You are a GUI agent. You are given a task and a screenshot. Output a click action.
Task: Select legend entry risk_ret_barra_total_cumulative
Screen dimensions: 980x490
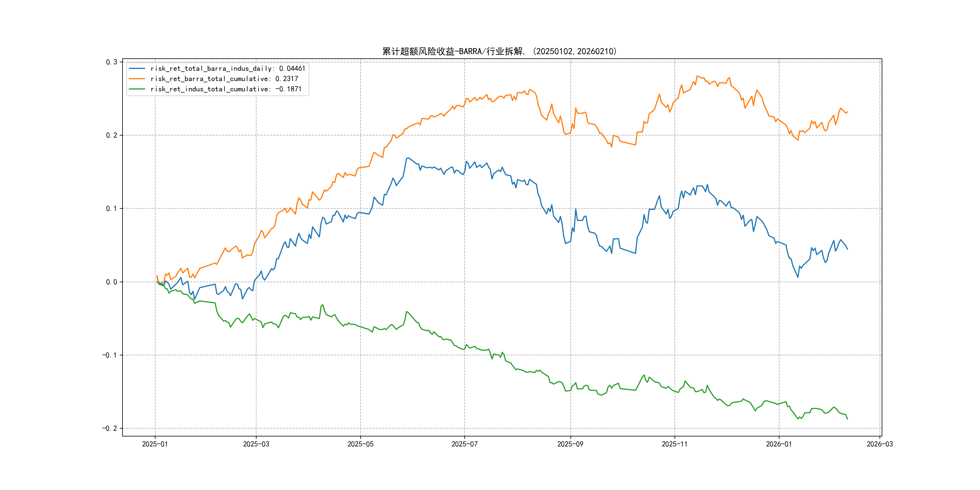coord(224,79)
